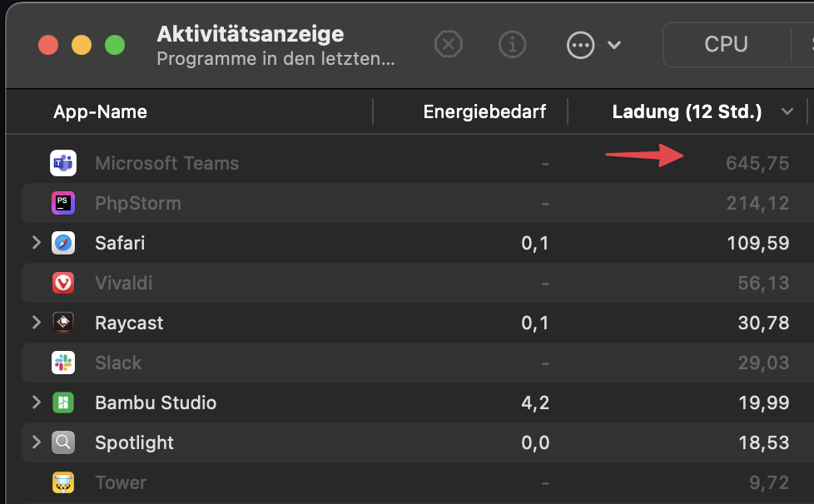Viewport: 814px width, 504px height.
Task: Switch to the CPU tab
Action: click(727, 45)
